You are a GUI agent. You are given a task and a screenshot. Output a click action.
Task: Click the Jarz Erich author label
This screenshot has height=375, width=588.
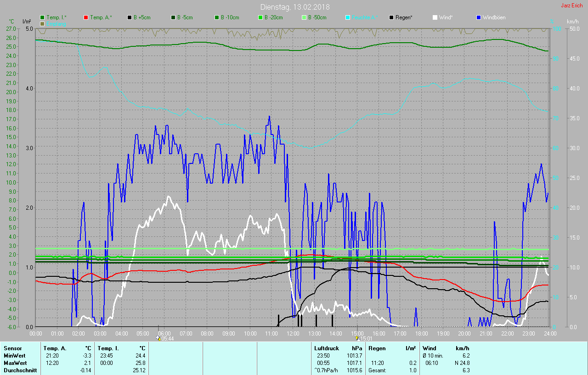(x=572, y=6)
